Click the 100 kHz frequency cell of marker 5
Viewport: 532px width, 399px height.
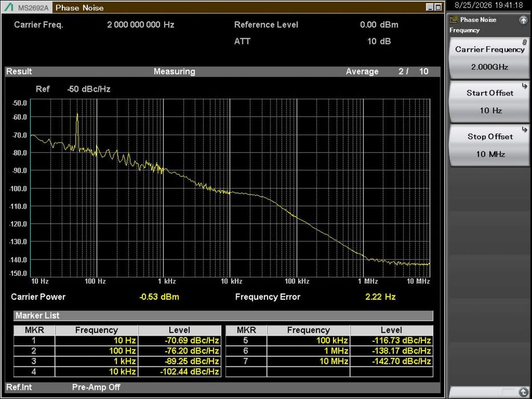tap(308, 340)
